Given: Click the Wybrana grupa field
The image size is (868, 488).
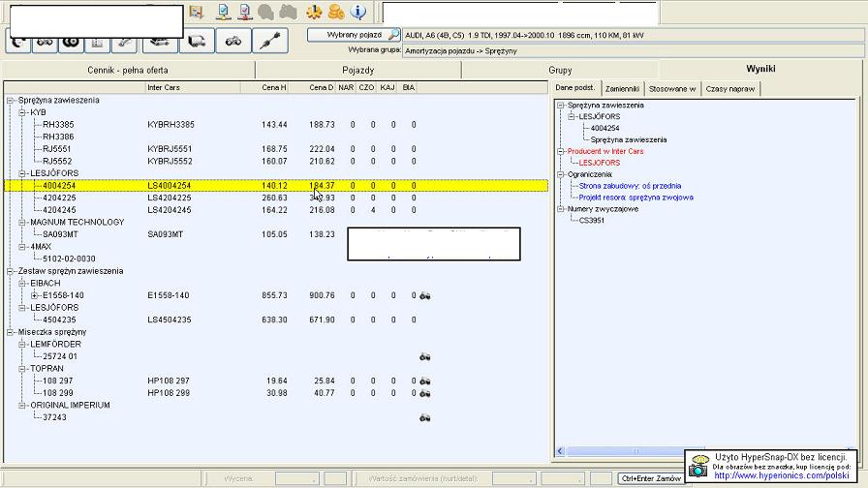Looking at the screenshot, I should [634, 51].
